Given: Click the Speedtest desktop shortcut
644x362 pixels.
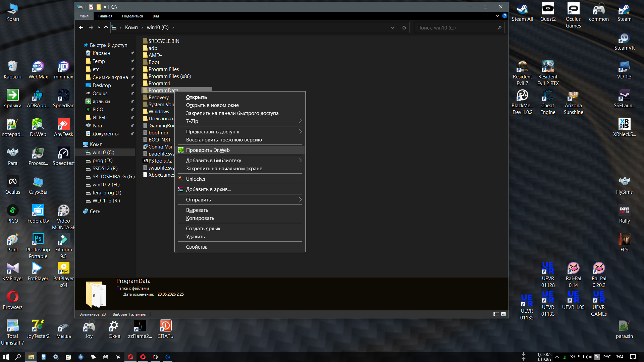Looking at the screenshot, I should tap(63, 157).
